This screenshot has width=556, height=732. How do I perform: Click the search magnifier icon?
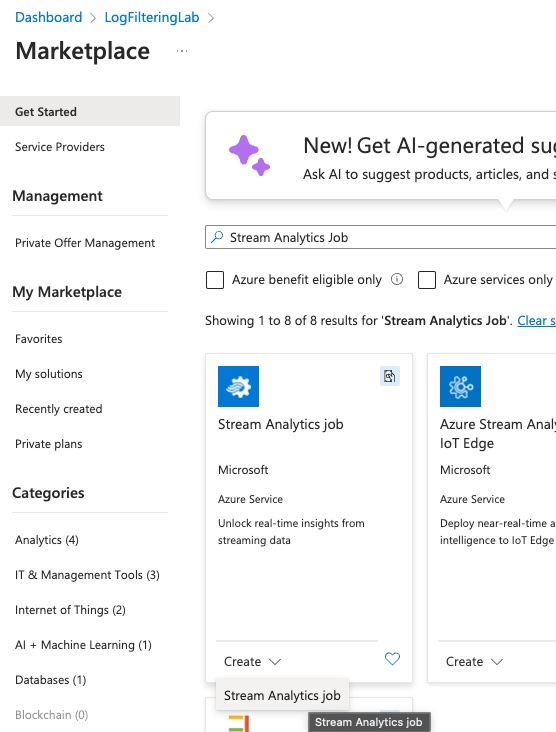click(x=217, y=237)
